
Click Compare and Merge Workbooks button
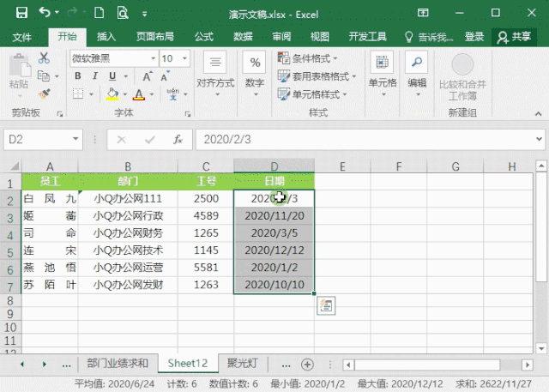[x=462, y=76]
